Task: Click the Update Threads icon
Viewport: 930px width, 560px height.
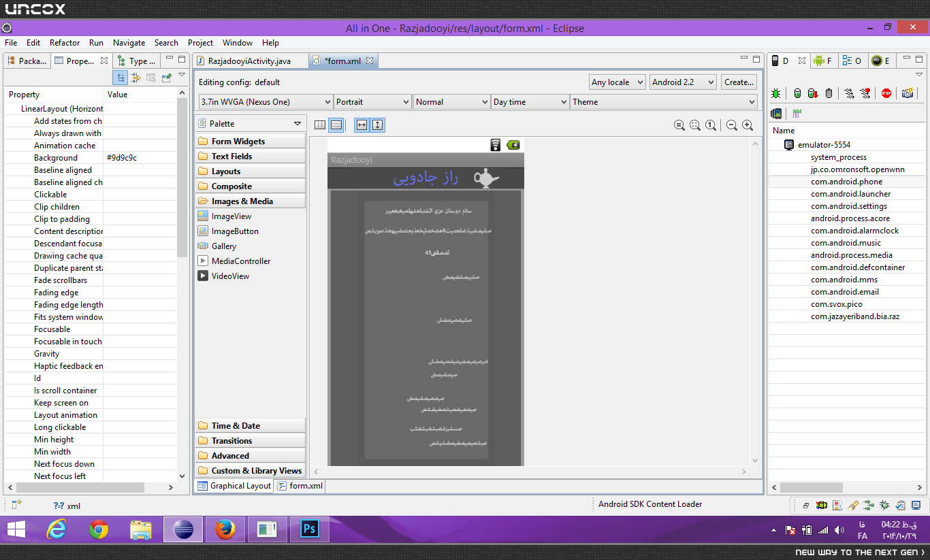Action: (849, 93)
